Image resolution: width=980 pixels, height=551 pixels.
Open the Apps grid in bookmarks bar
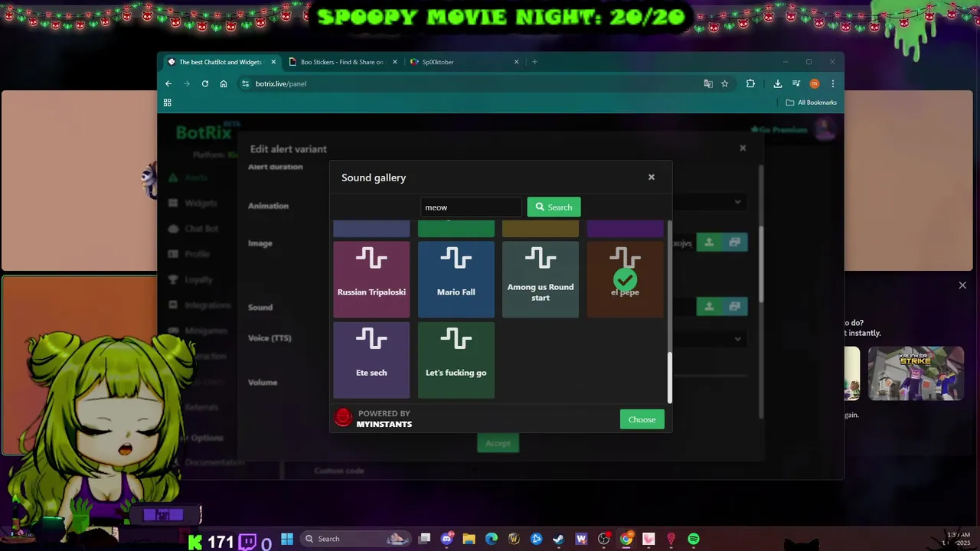pos(168,103)
